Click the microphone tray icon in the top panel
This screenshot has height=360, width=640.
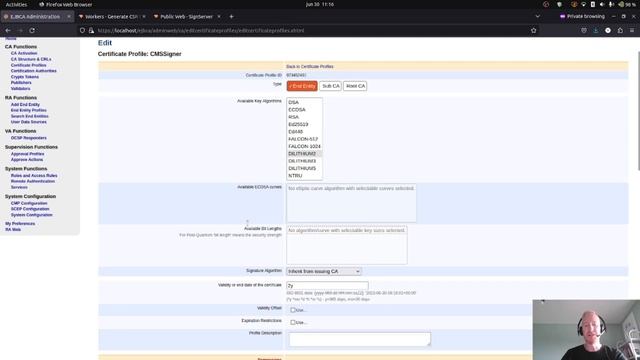pos(611,4)
